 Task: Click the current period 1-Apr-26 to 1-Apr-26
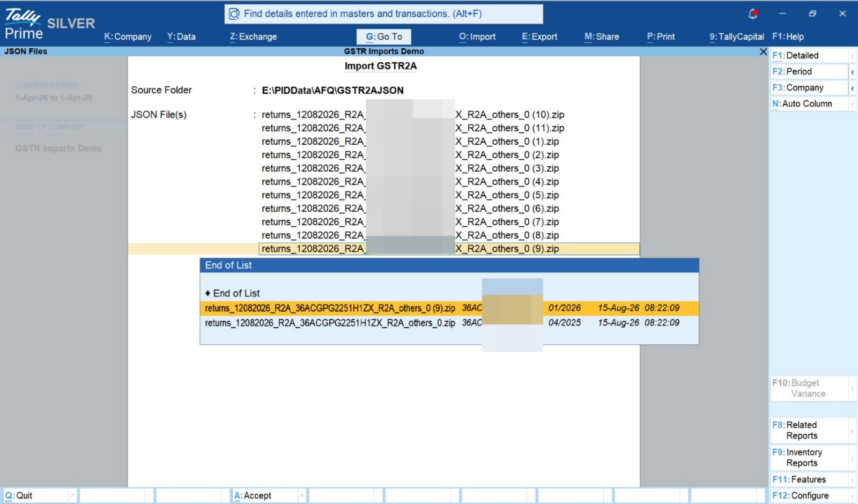pyautogui.click(x=54, y=98)
